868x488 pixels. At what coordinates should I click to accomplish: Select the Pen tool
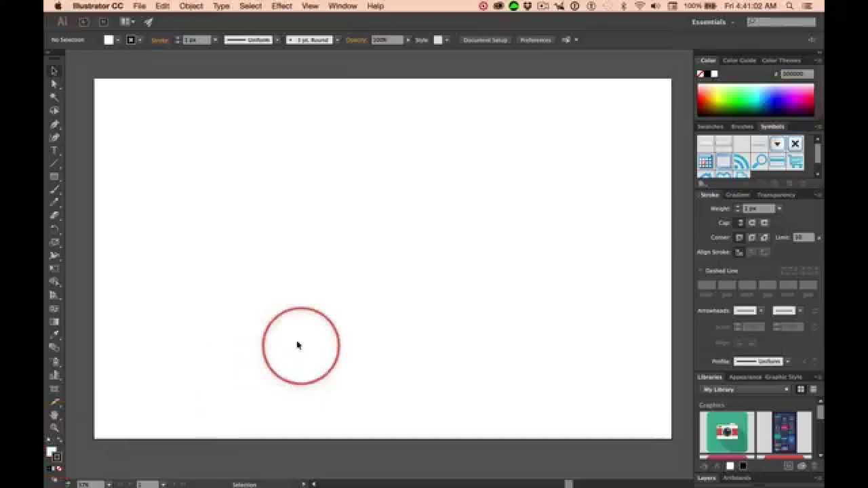tap(54, 124)
